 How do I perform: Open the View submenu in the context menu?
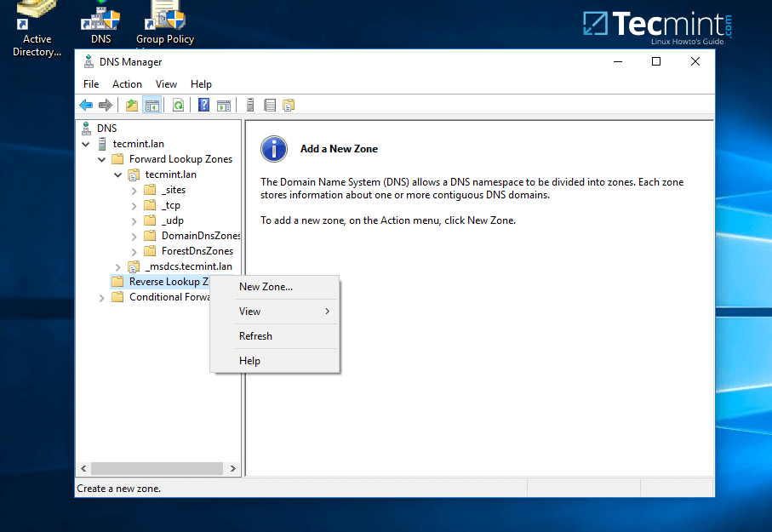pos(249,312)
